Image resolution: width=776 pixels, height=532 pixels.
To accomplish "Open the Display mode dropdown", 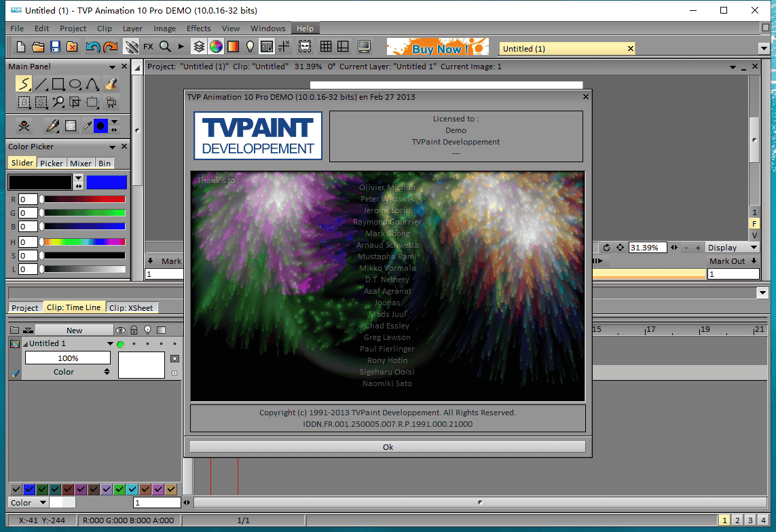I will point(732,247).
